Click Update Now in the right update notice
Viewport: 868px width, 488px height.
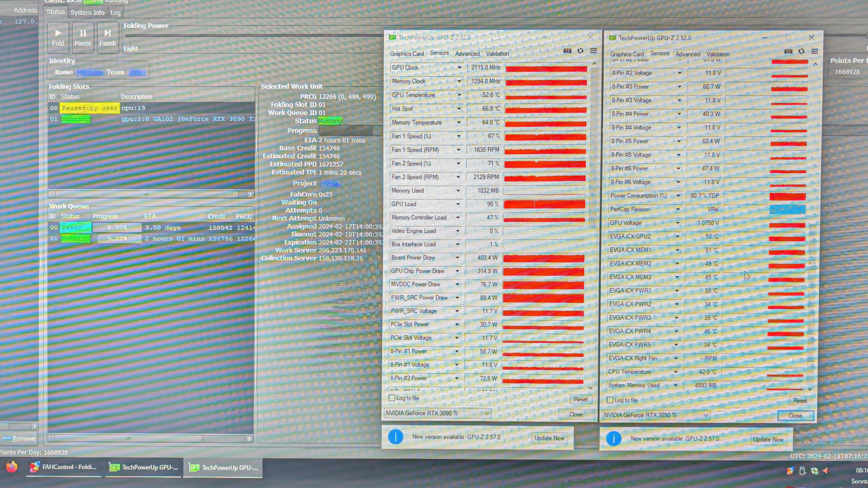click(768, 439)
